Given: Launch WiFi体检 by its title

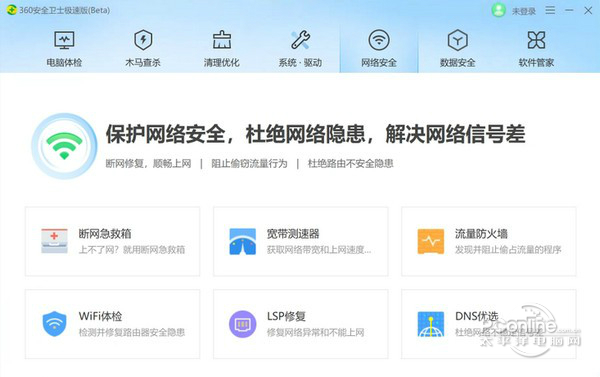Looking at the screenshot, I should click(101, 316).
